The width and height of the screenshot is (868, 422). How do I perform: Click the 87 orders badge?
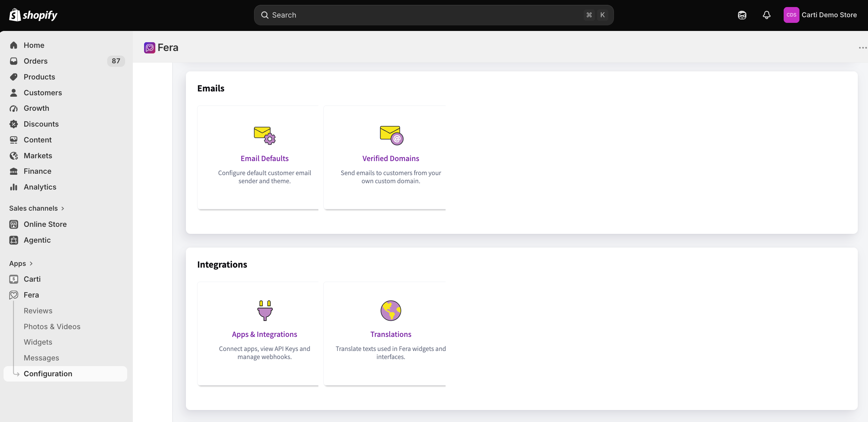click(116, 61)
